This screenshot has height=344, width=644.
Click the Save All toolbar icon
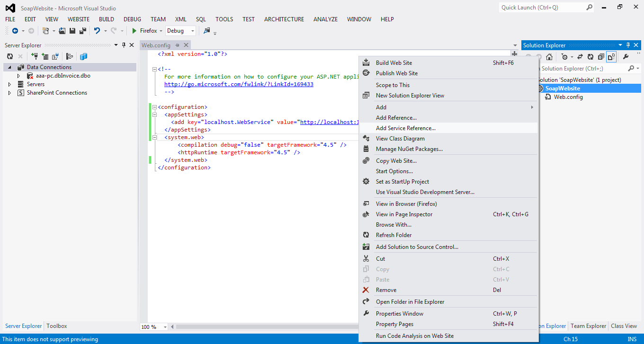[x=83, y=31]
